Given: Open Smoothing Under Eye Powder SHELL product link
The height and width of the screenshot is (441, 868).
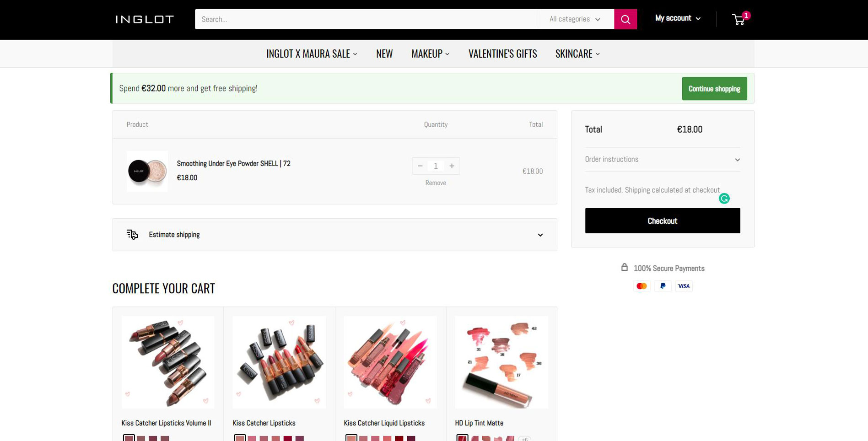Looking at the screenshot, I should pyautogui.click(x=233, y=163).
